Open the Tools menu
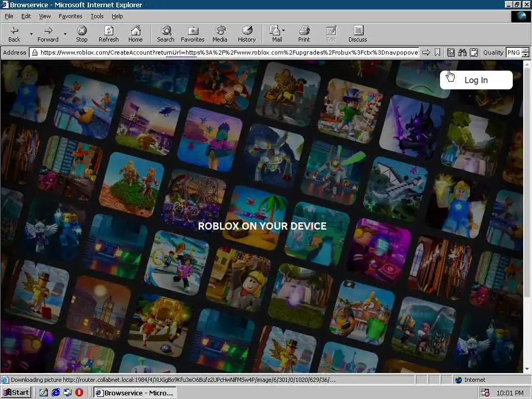Image resolution: width=532 pixels, height=399 pixels. point(97,16)
